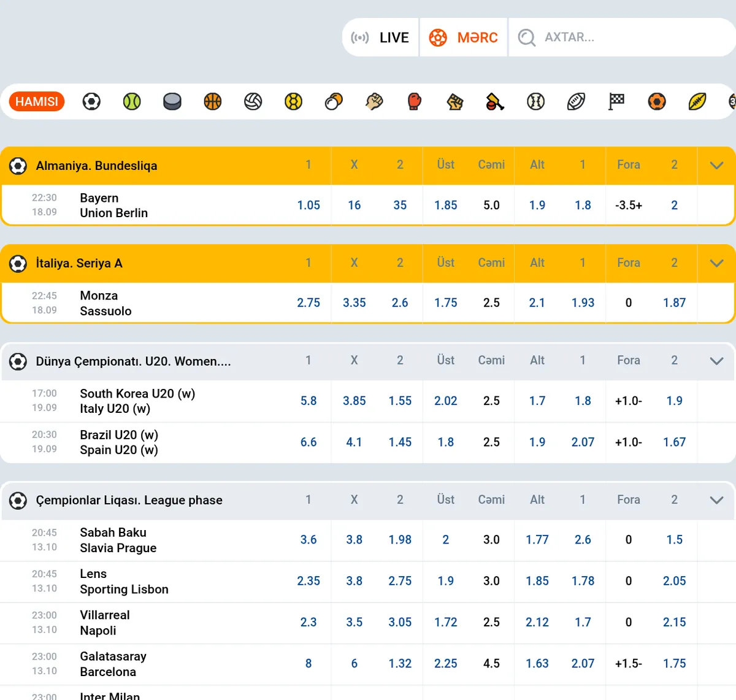Open the Lens vs Sporting Lisbon match

tap(124, 582)
